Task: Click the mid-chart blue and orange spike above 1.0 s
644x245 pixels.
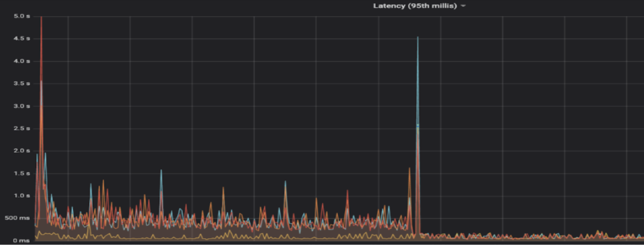Action: (x=285, y=182)
